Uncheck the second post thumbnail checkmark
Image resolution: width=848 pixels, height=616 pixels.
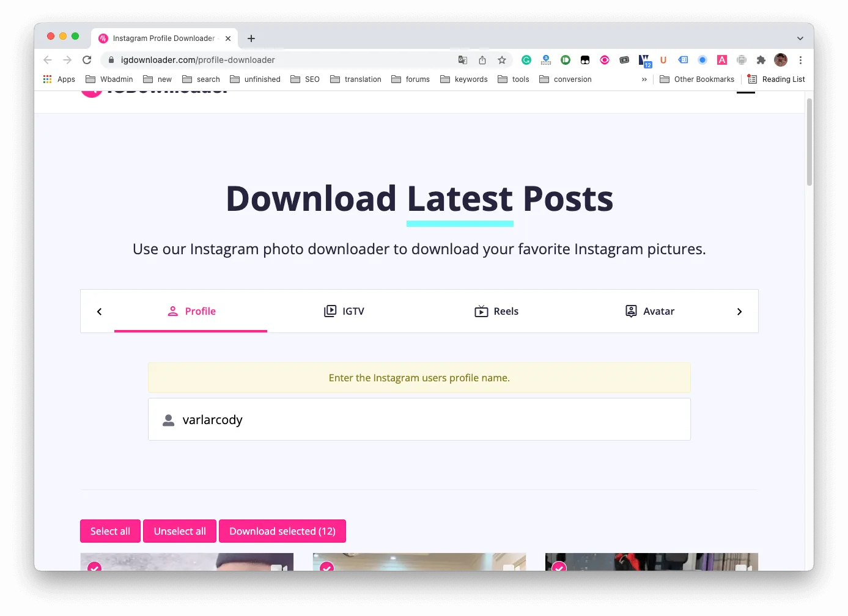click(327, 566)
